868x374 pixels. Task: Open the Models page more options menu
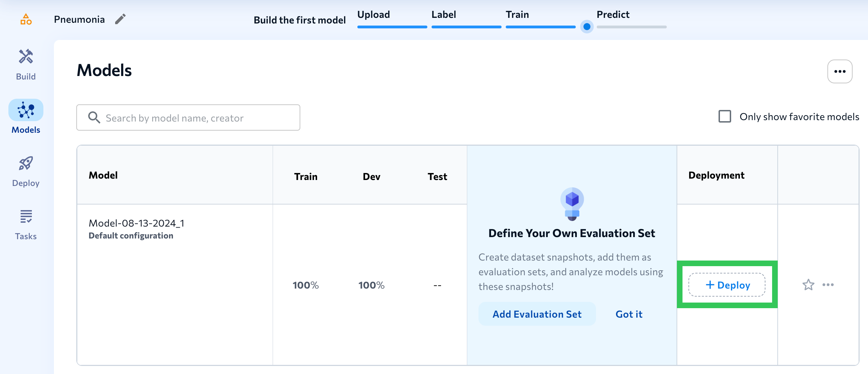[x=840, y=71]
